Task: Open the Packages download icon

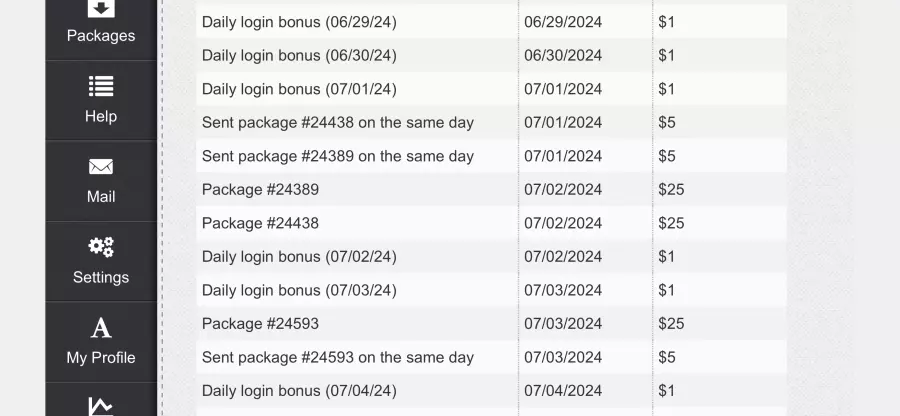Action: [x=101, y=8]
